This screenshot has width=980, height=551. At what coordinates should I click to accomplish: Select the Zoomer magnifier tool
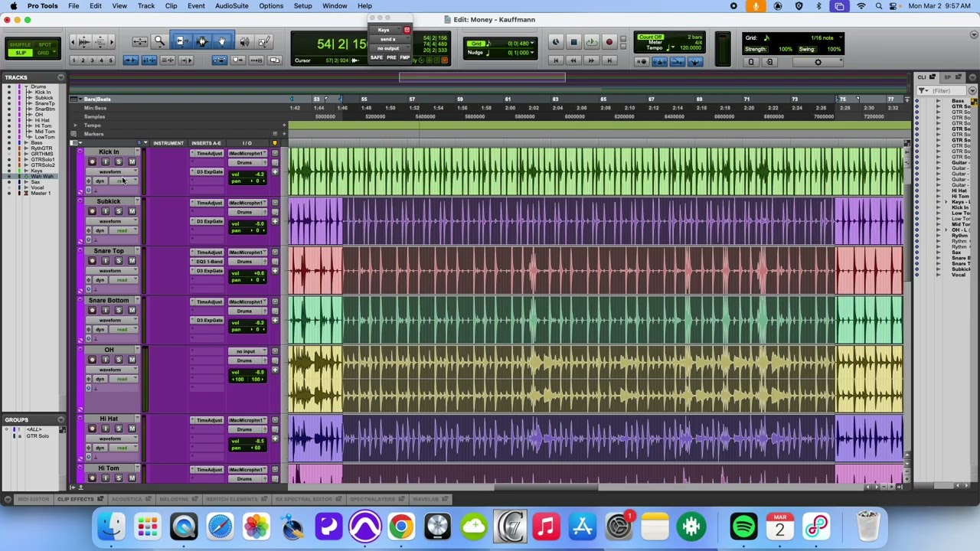tap(158, 42)
